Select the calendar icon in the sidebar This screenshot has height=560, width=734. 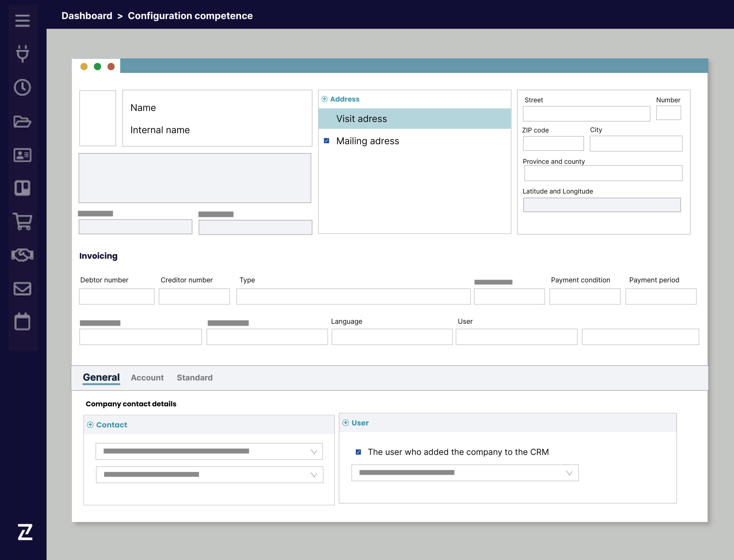coord(22,322)
